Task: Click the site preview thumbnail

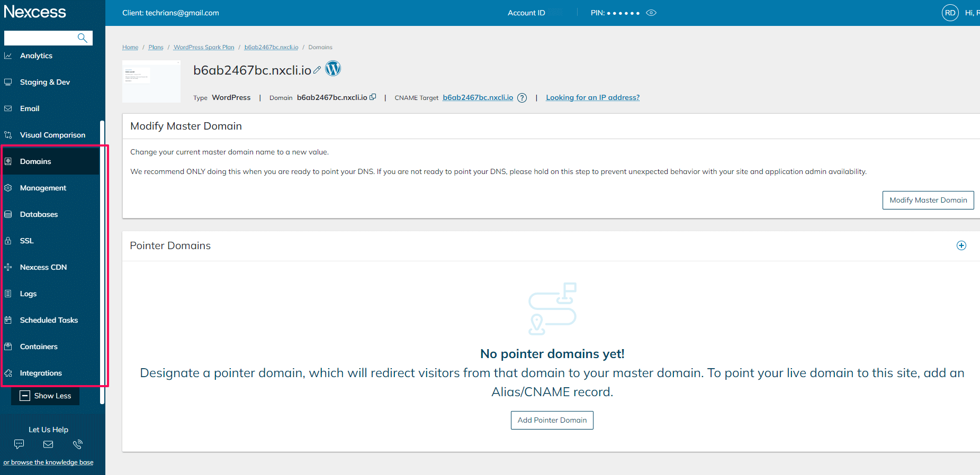Action: (x=151, y=81)
